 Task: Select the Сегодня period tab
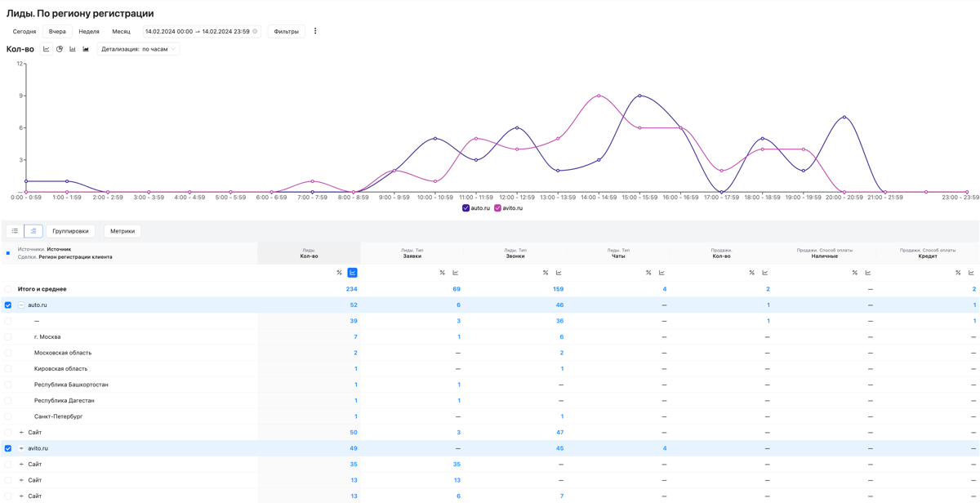pyautogui.click(x=24, y=32)
